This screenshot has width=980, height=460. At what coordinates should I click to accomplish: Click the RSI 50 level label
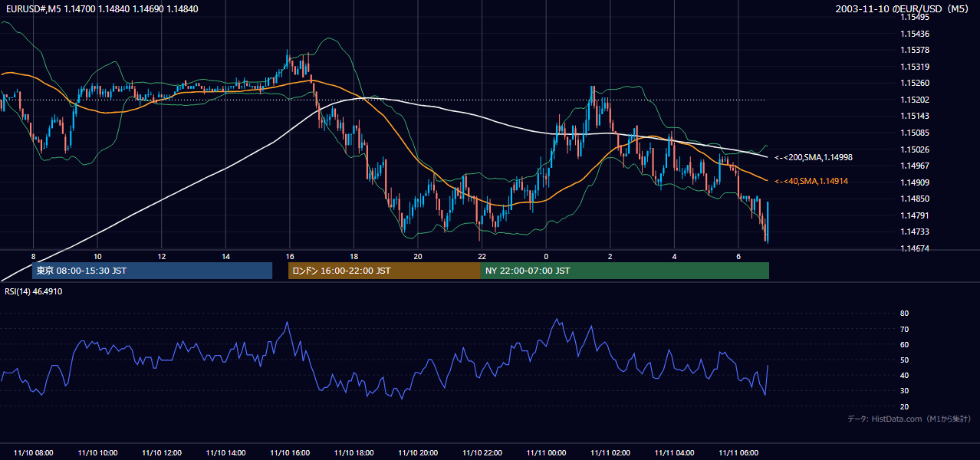pos(905,360)
